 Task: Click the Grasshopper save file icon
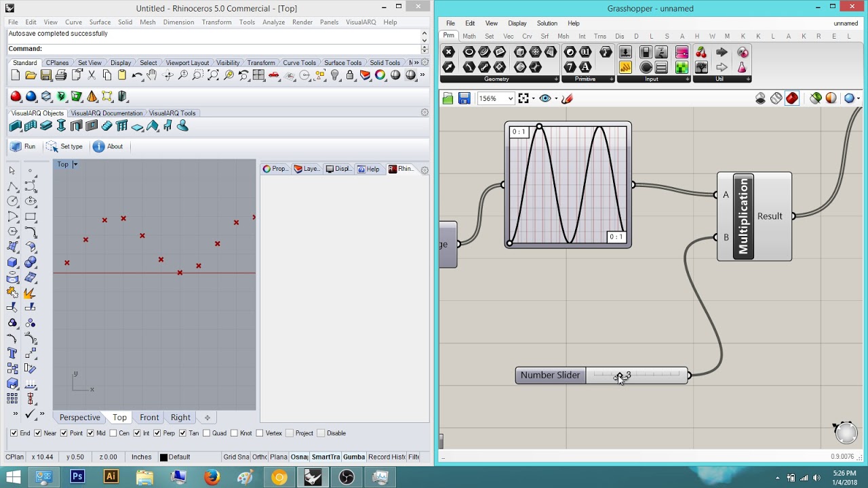click(464, 99)
